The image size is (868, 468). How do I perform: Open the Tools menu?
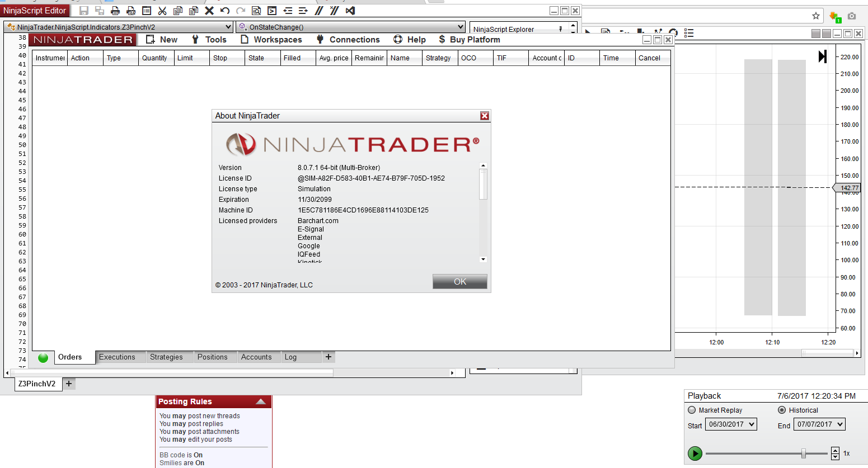[209, 40]
